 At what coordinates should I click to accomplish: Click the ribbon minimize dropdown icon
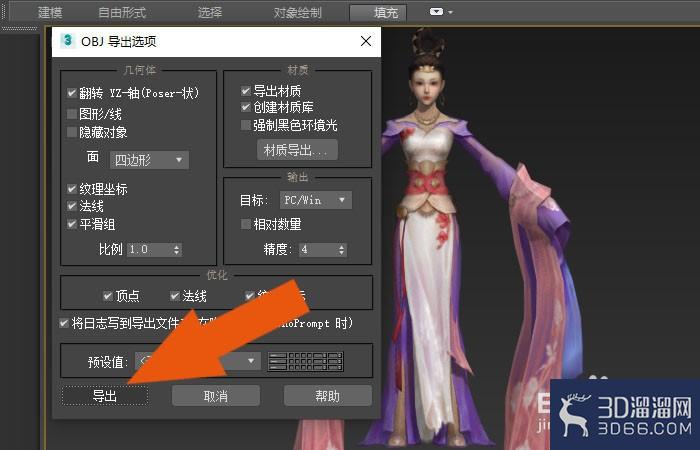coord(441,12)
